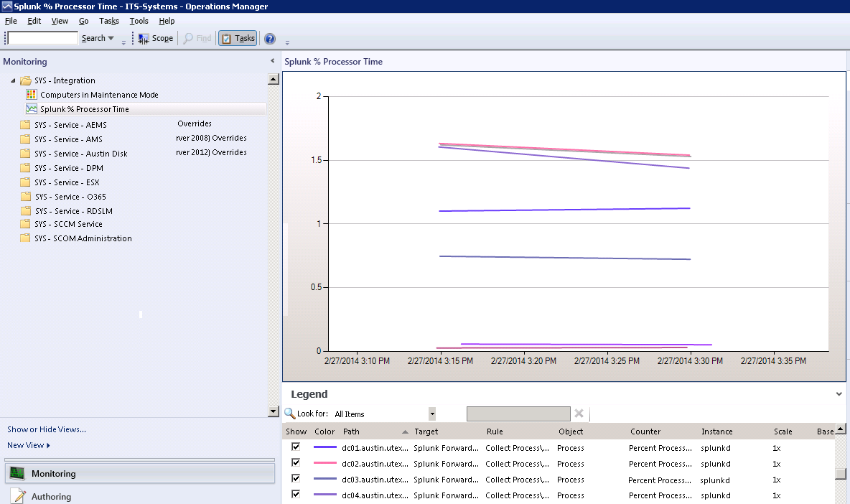The image size is (850, 504).
Task: Click the Scope toolbar icon
Action: [x=144, y=38]
